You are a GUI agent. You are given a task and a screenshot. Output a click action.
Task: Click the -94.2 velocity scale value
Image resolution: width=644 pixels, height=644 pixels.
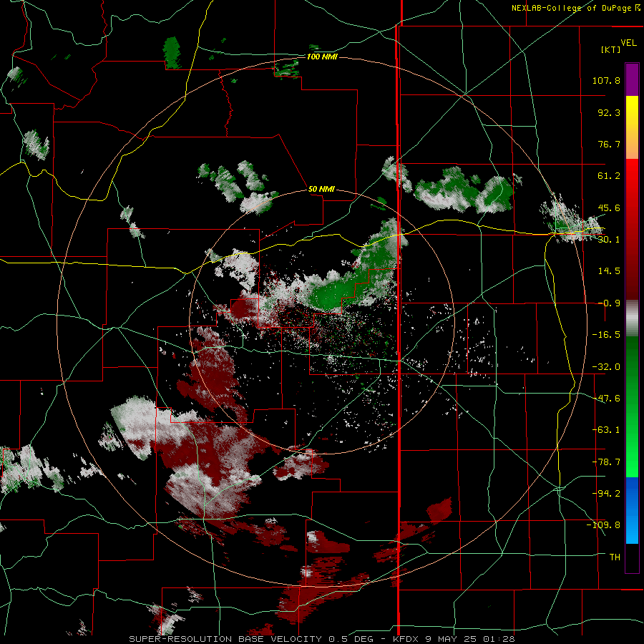[606, 494]
